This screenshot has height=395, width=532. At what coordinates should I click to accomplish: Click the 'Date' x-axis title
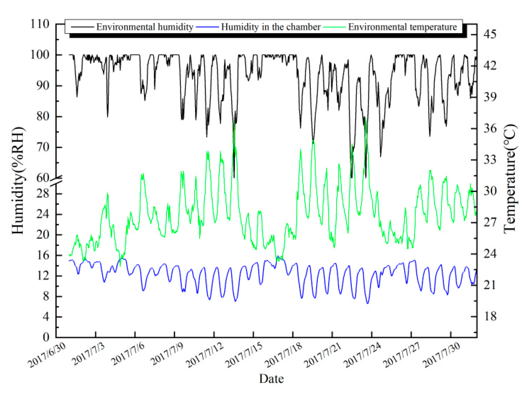click(x=271, y=379)
